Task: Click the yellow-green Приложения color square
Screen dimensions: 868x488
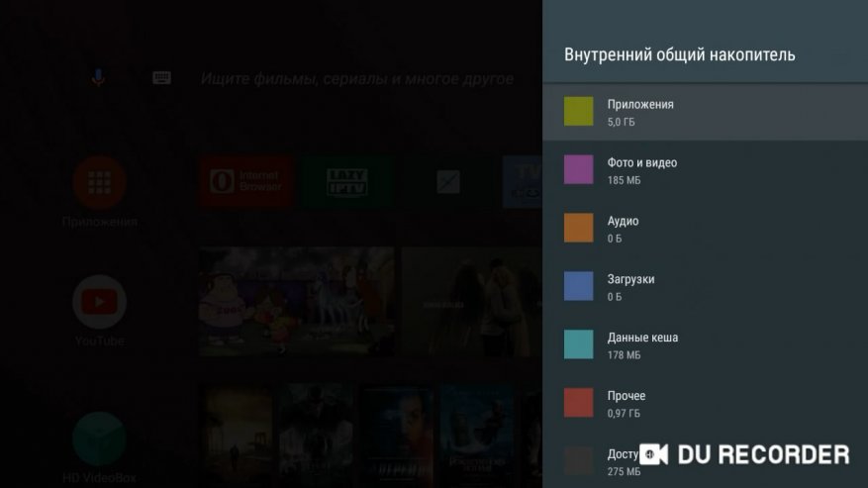Action: 578,111
